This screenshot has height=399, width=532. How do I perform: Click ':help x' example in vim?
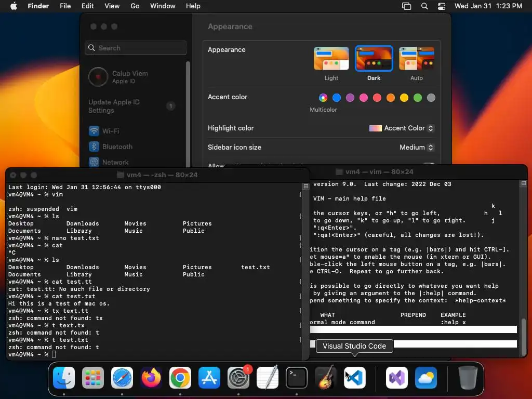pos(453,322)
